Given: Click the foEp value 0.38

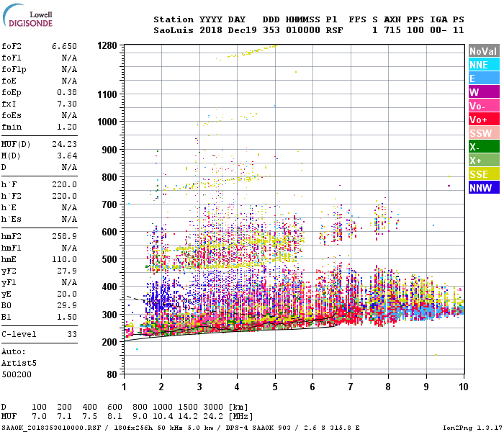Looking at the screenshot, I should pos(67,92).
